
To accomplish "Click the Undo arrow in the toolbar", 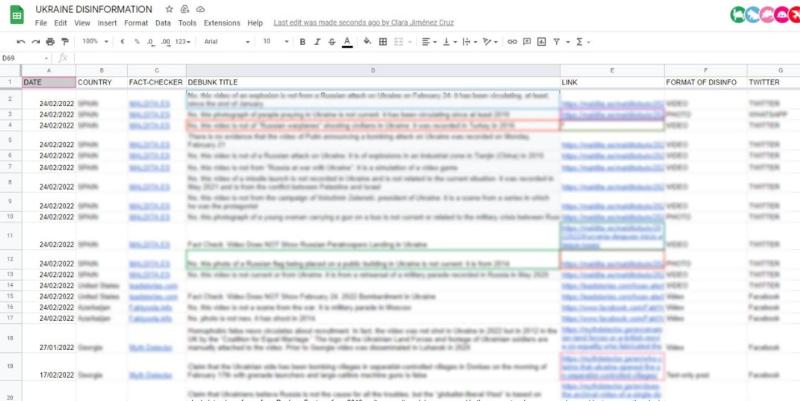I will [22, 41].
